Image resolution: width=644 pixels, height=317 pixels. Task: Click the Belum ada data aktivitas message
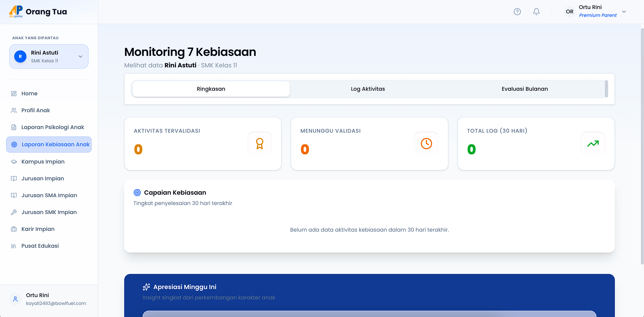pyautogui.click(x=370, y=230)
